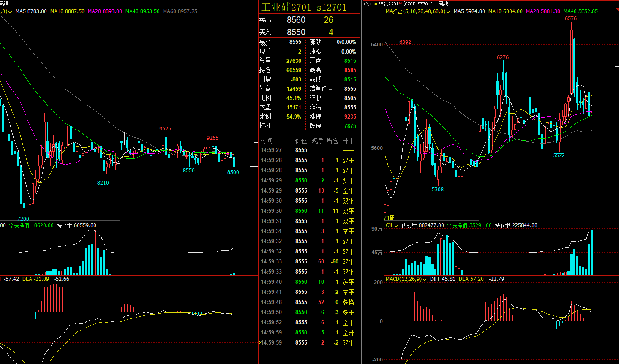Open the left chart's MA indicator chevron
Viewport: 619px width, 364px height.
pyautogui.click(x=10, y=12)
